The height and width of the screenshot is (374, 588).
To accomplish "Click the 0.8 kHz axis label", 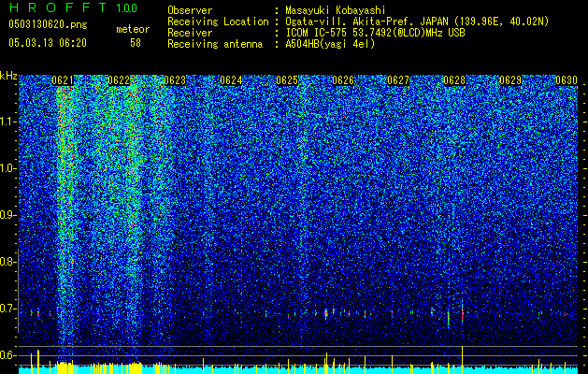I will pyautogui.click(x=7, y=262).
